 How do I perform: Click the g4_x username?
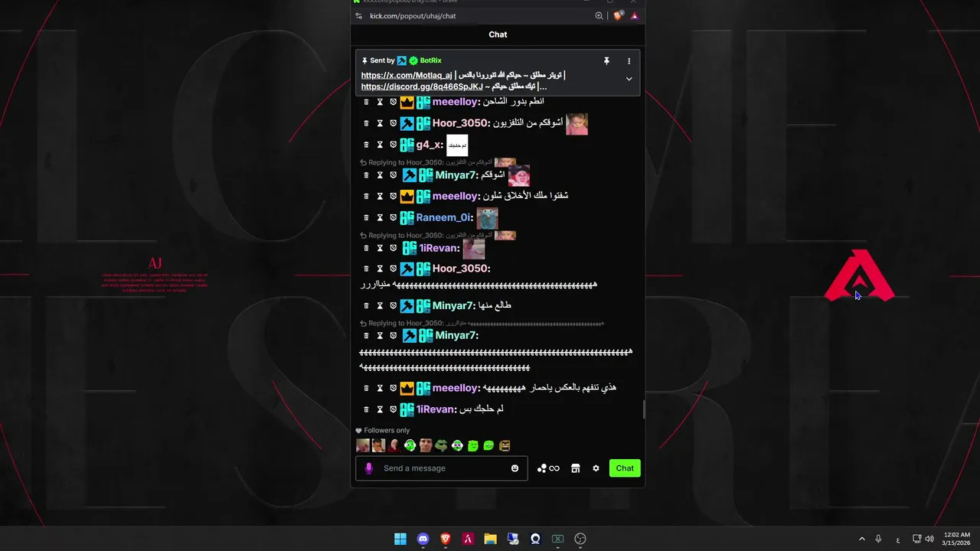click(430, 145)
